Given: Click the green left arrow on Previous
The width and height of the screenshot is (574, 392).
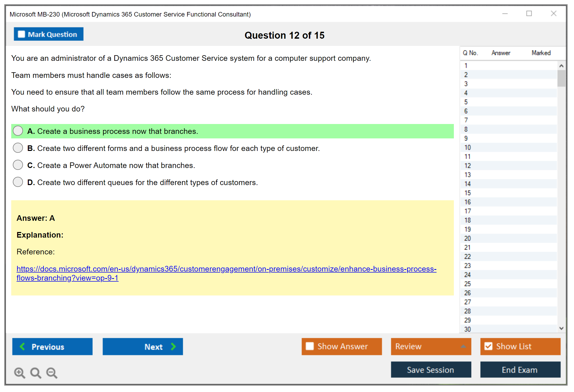Looking at the screenshot, I should click(22, 346).
